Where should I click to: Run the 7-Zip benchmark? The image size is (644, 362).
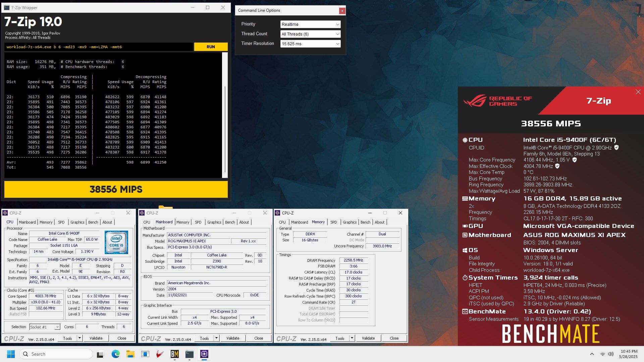click(211, 47)
